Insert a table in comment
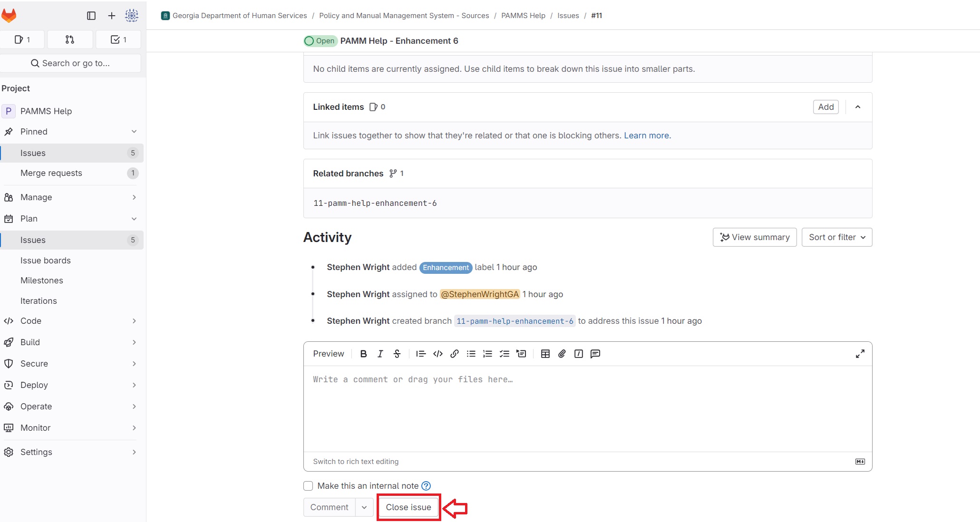The height and width of the screenshot is (522, 980). pyautogui.click(x=545, y=354)
